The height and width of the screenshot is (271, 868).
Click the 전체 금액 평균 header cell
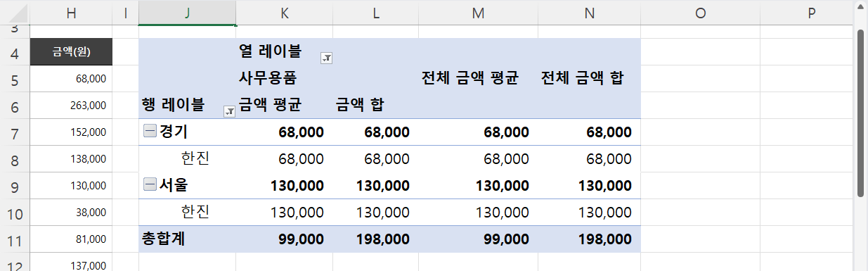478,78
